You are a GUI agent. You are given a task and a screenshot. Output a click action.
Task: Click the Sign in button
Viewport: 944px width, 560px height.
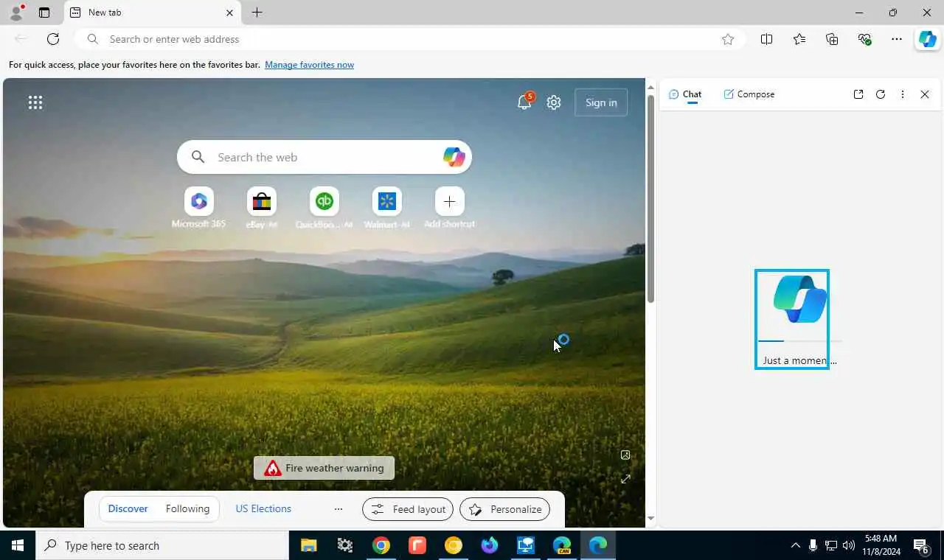pos(601,102)
